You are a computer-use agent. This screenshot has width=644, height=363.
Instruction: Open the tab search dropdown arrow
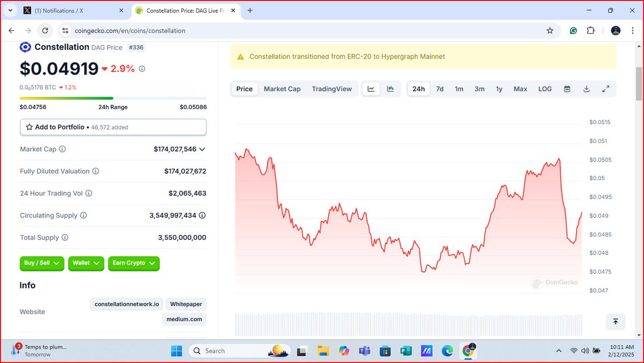tap(10, 10)
